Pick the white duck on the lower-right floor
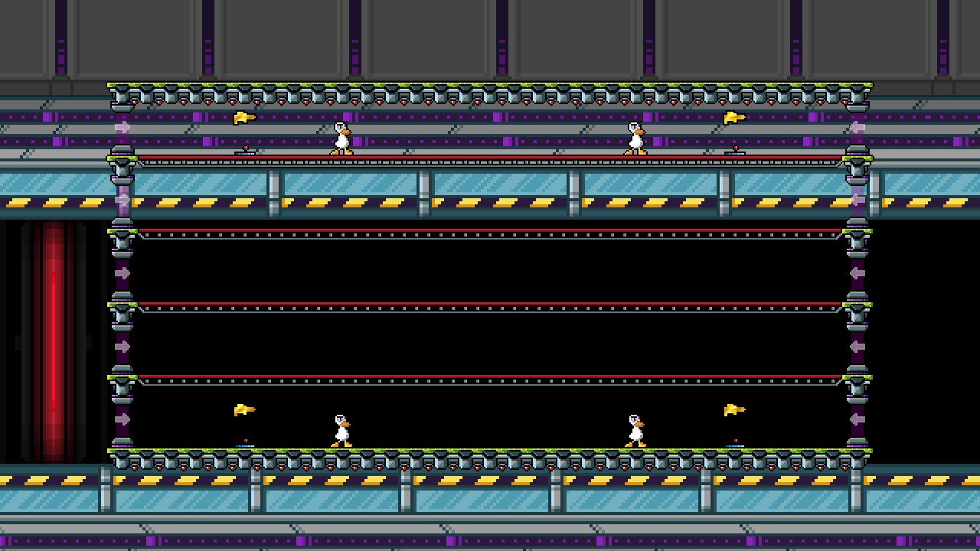Image resolution: width=980 pixels, height=551 pixels. click(x=635, y=431)
